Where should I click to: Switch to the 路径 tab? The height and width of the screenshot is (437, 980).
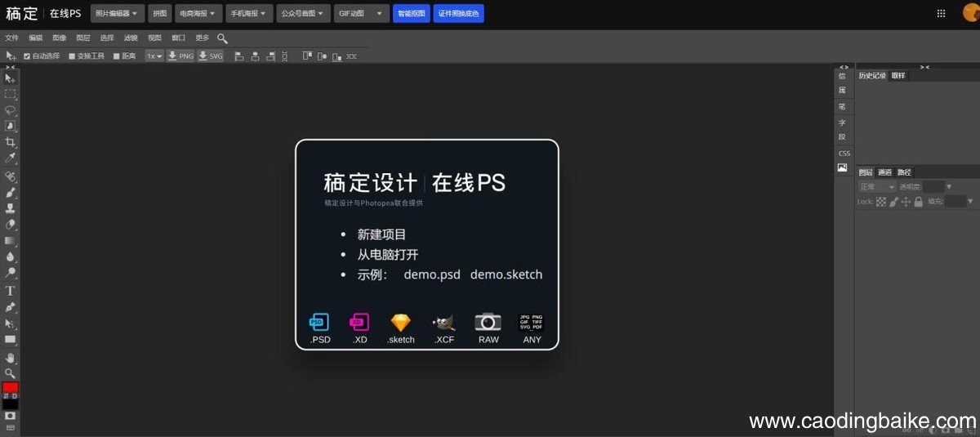coord(904,172)
